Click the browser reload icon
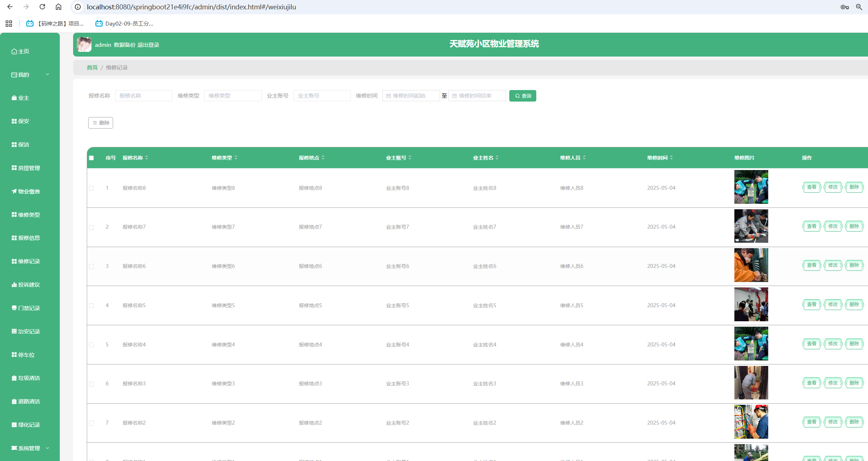 [x=42, y=7]
